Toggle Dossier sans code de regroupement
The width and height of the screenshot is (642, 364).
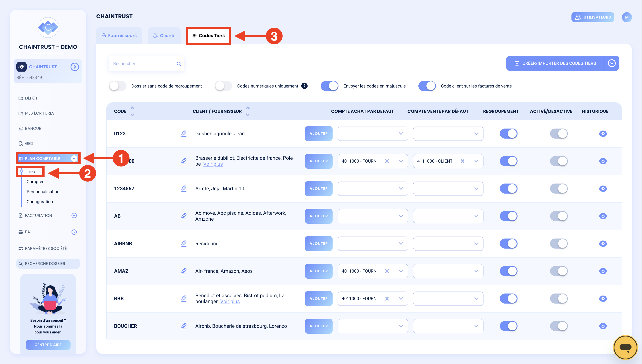(x=117, y=86)
